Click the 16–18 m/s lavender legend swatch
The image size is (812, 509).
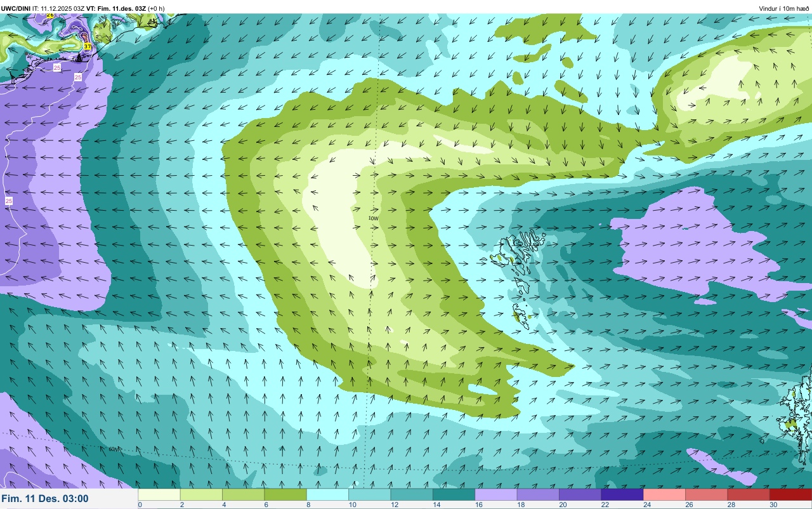tap(496, 494)
